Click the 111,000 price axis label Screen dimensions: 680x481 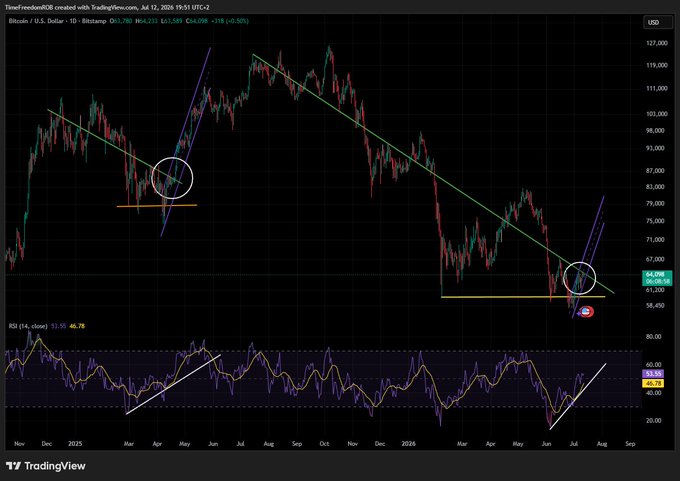point(656,88)
